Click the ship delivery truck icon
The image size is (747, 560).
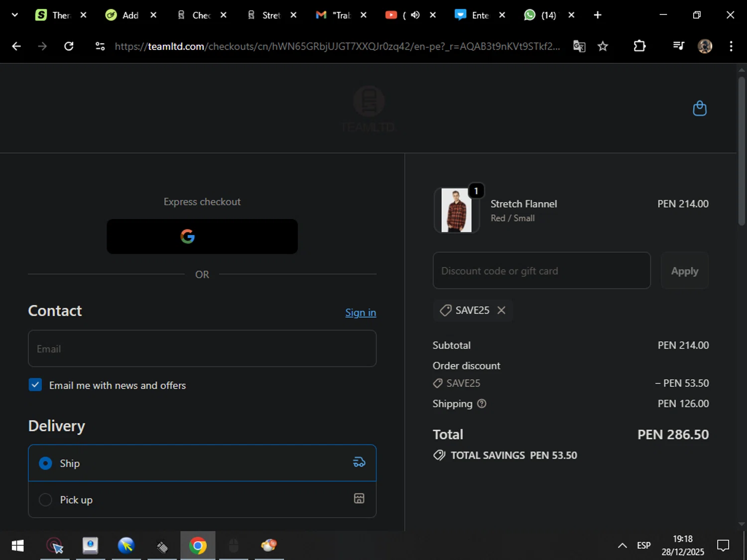359,462
